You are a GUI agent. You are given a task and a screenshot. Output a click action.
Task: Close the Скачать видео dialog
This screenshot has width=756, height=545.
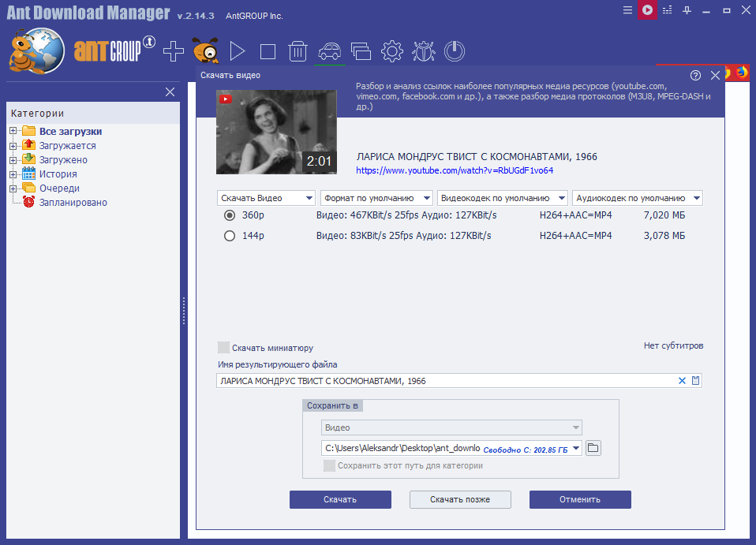(715, 75)
